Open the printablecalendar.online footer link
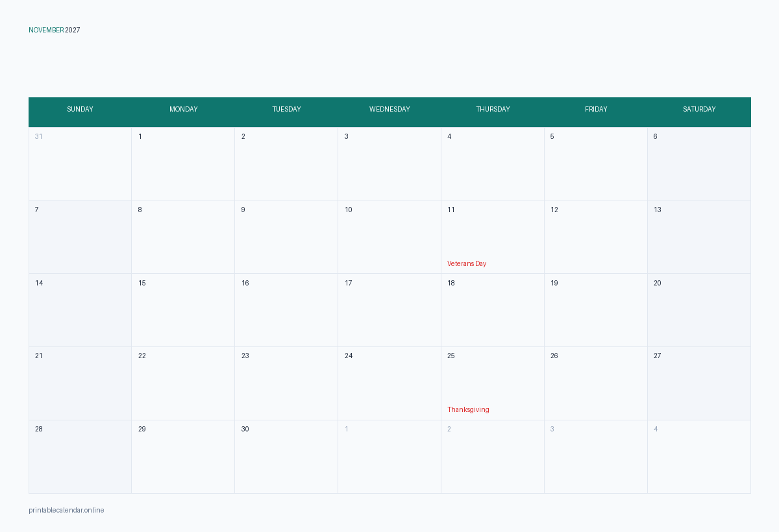Screen dimensions: 779x532 click(66, 511)
